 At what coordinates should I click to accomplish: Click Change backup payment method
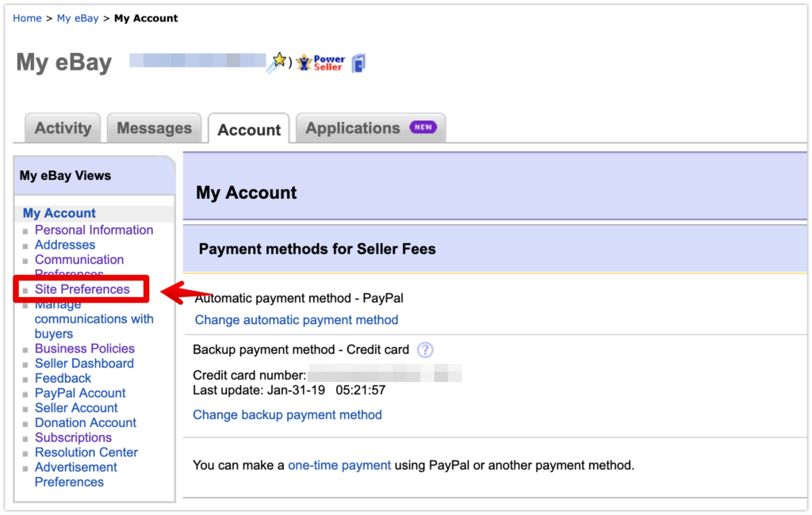point(287,414)
